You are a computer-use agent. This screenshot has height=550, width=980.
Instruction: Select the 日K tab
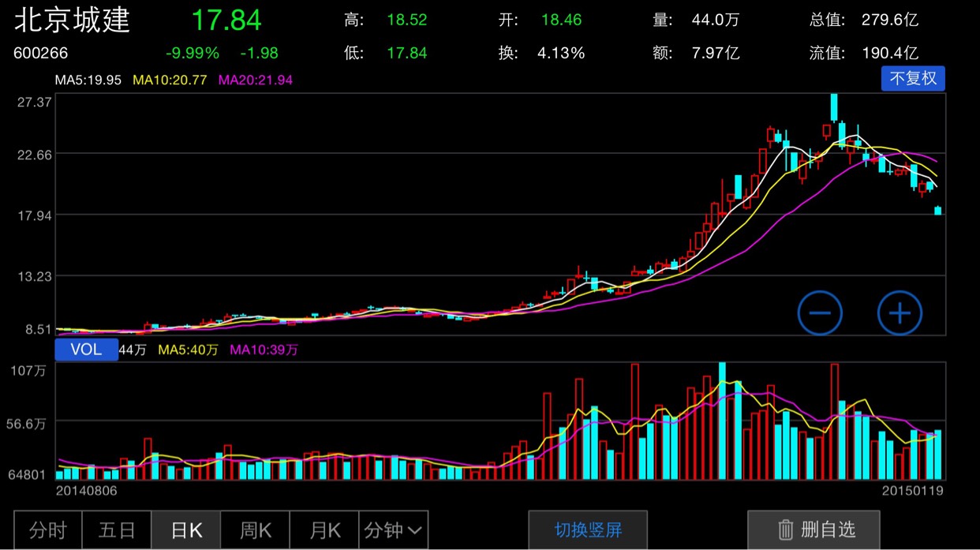coord(186,530)
